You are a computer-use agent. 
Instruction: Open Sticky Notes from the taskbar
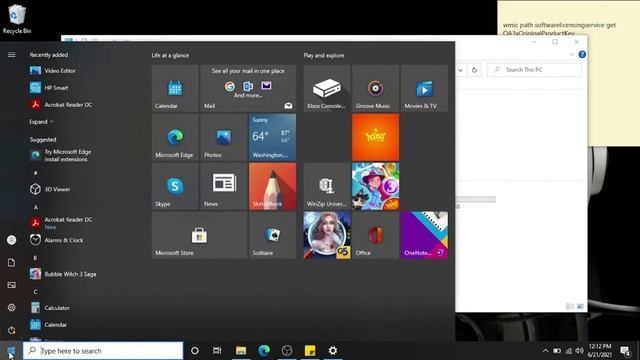[x=310, y=351]
